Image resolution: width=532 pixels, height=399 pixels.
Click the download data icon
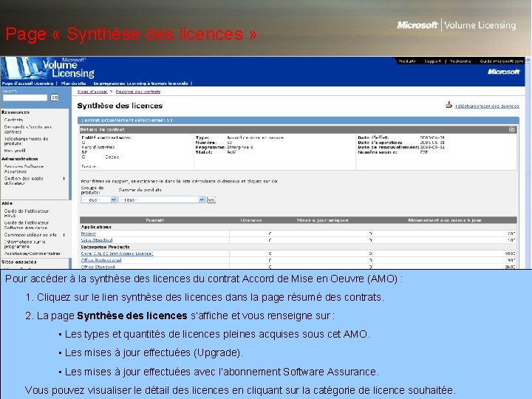tap(449, 105)
